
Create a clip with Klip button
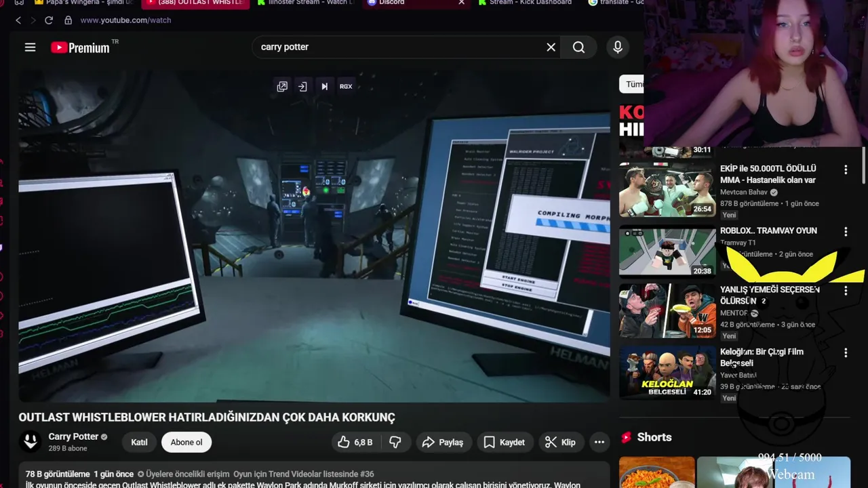[561, 442]
